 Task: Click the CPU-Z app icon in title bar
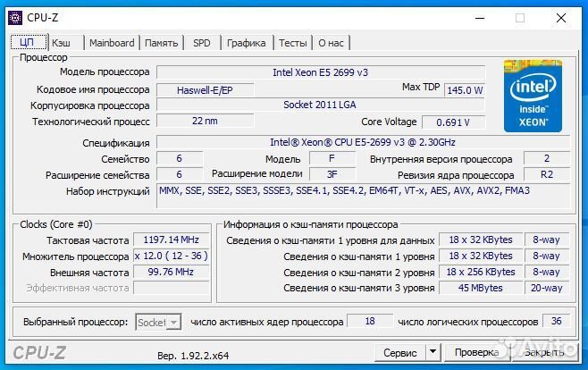(15, 18)
